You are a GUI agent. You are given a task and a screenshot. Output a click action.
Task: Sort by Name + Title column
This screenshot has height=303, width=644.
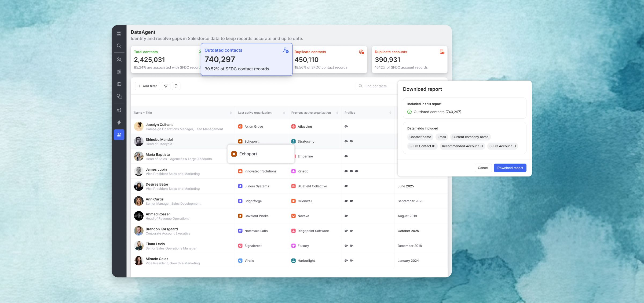pos(231,113)
